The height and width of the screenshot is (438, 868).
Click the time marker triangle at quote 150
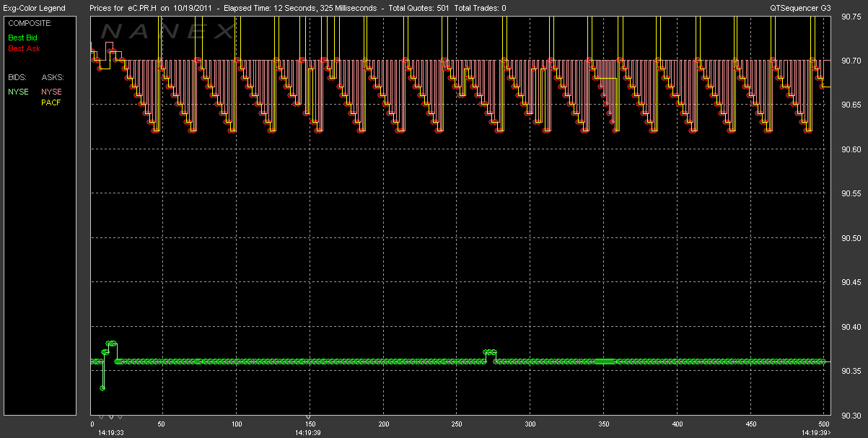[x=309, y=417]
